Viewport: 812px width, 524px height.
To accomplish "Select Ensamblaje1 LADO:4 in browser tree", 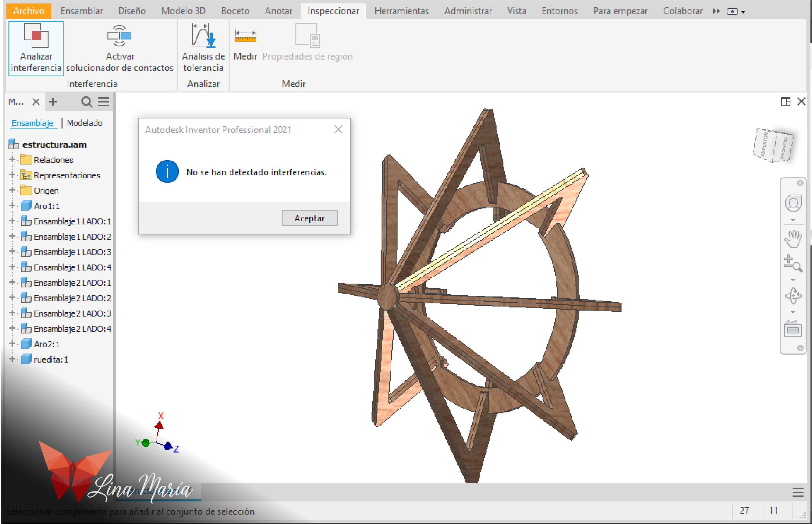I will 72,267.
